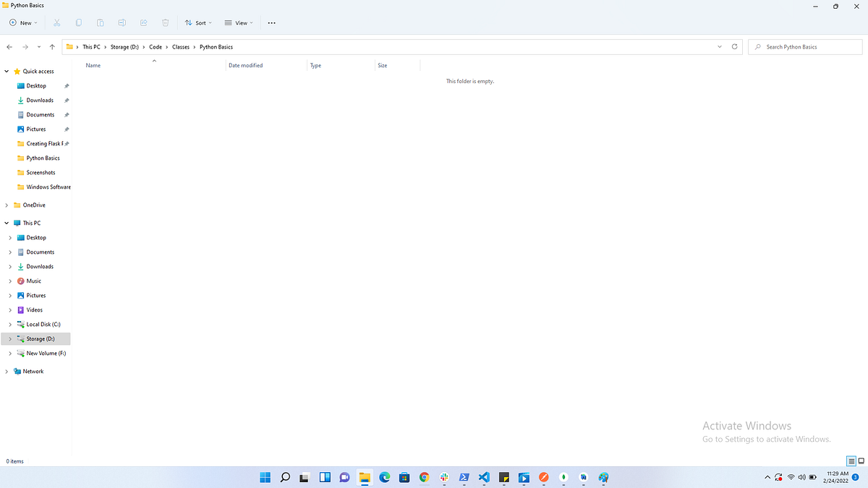This screenshot has width=868, height=488.
Task: Click the Copy icon in the toolbar
Action: 78,22
